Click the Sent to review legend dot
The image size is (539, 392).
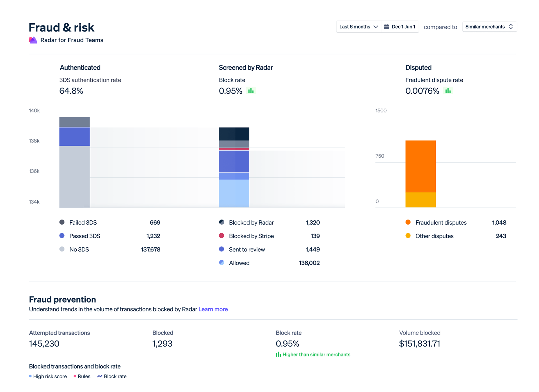221,249
